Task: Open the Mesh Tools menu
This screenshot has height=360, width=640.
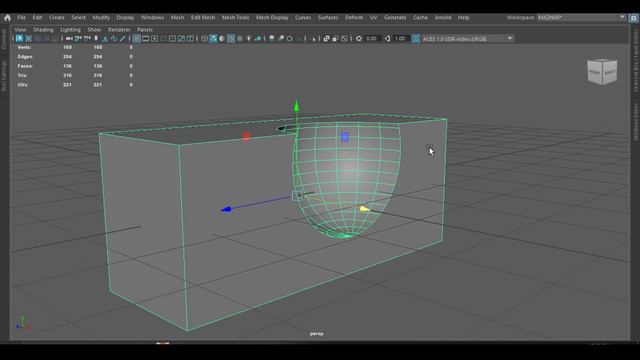Action: 236,18
